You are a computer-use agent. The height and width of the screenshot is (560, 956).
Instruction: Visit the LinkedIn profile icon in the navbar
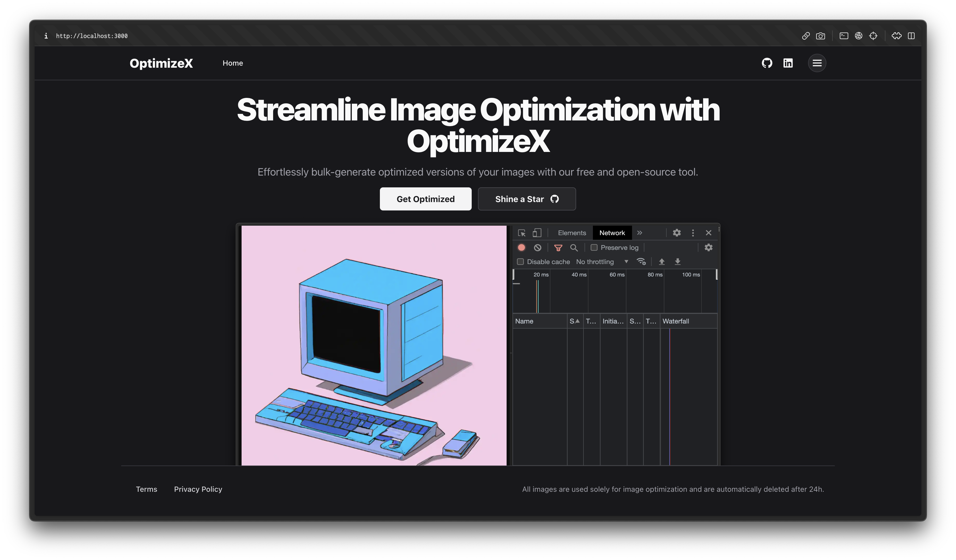coord(788,63)
